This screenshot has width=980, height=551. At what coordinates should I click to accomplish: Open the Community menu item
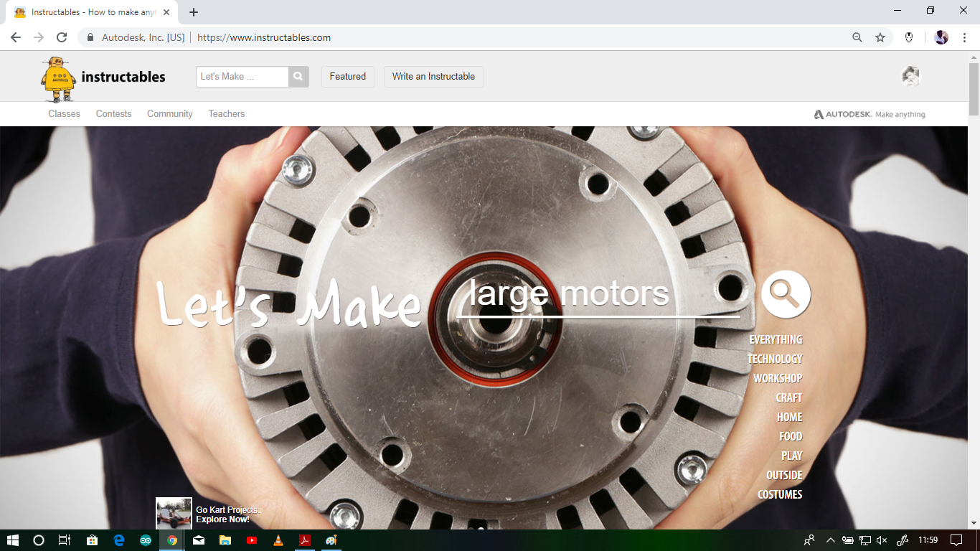tap(170, 114)
